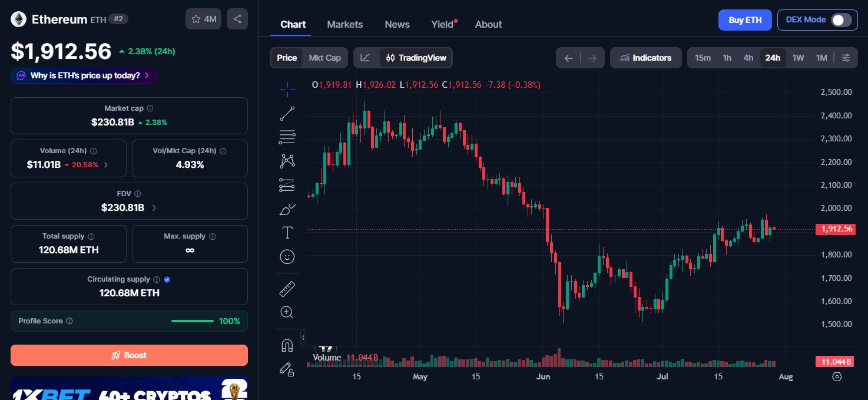This screenshot has width=868, height=400.
Task: Click the Profile Score progress bar
Action: tap(192, 321)
